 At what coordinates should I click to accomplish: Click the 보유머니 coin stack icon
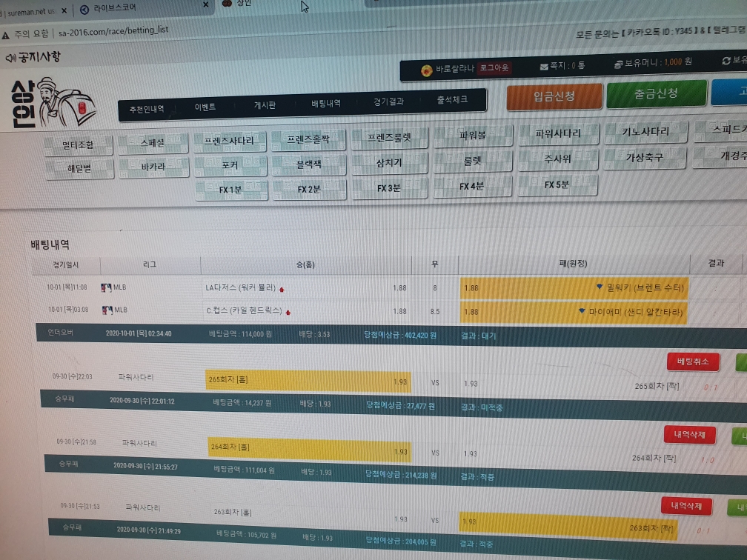point(618,64)
